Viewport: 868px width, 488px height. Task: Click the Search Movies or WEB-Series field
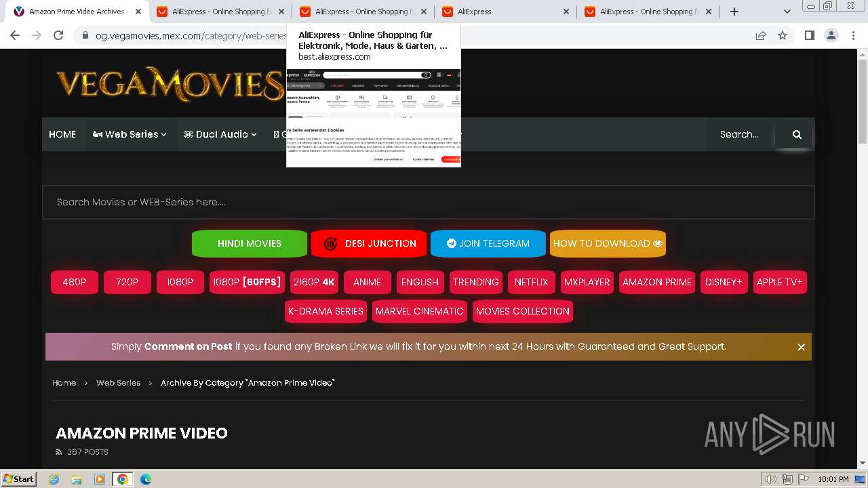[429, 202]
